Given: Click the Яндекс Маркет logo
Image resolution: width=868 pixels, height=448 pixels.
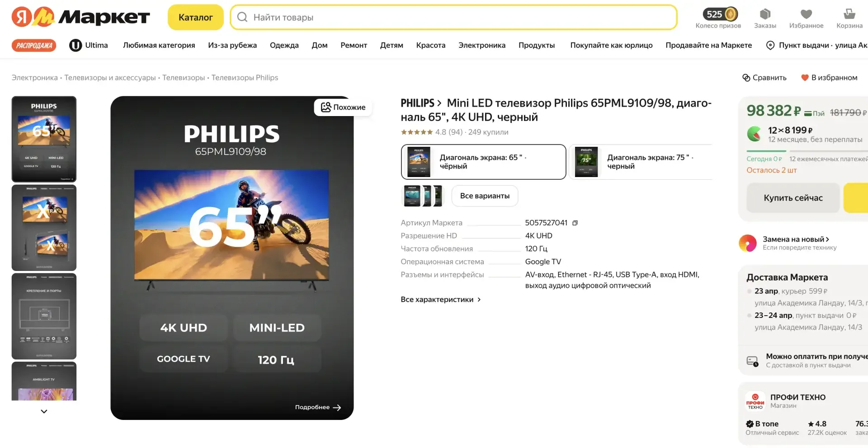Looking at the screenshot, I should coord(80,17).
